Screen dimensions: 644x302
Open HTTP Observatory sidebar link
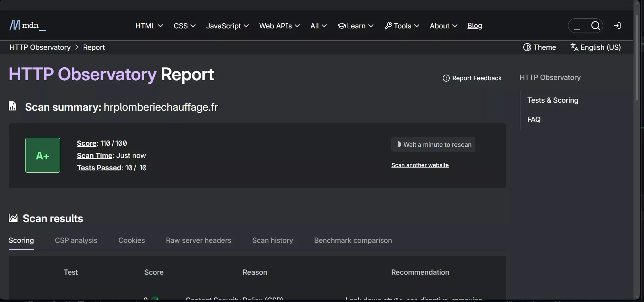[x=550, y=77]
